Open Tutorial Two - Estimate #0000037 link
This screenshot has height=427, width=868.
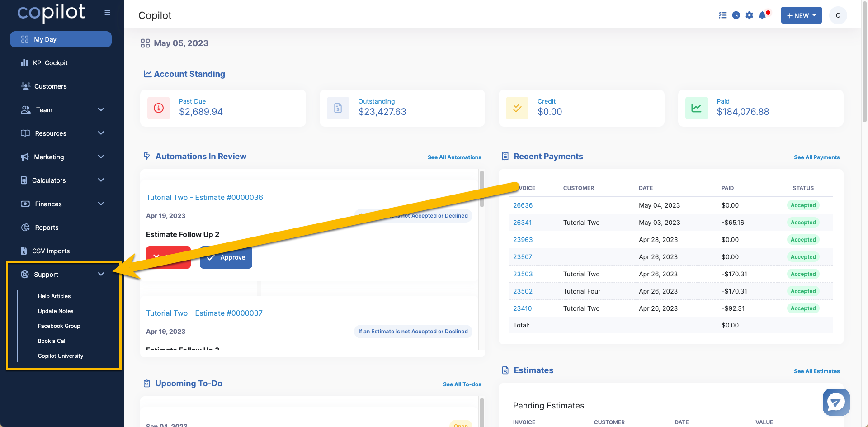(204, 313)
